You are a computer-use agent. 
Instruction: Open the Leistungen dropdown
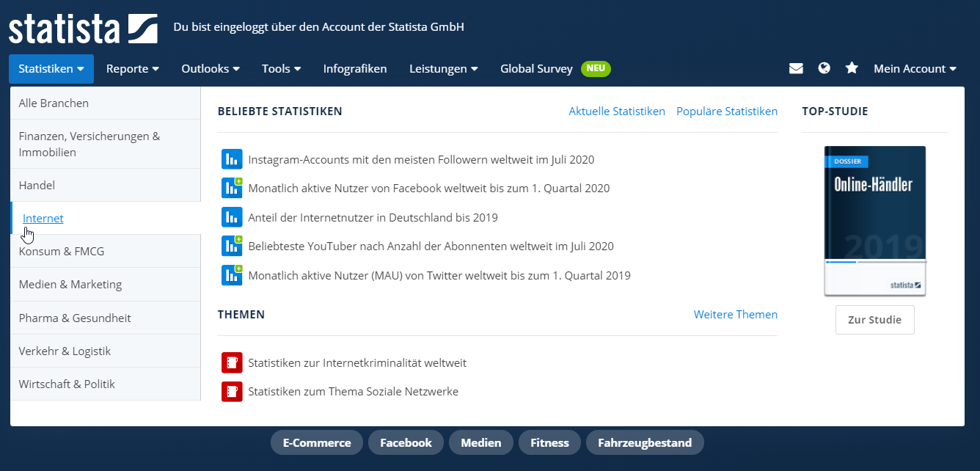click(x=444, y=69)
